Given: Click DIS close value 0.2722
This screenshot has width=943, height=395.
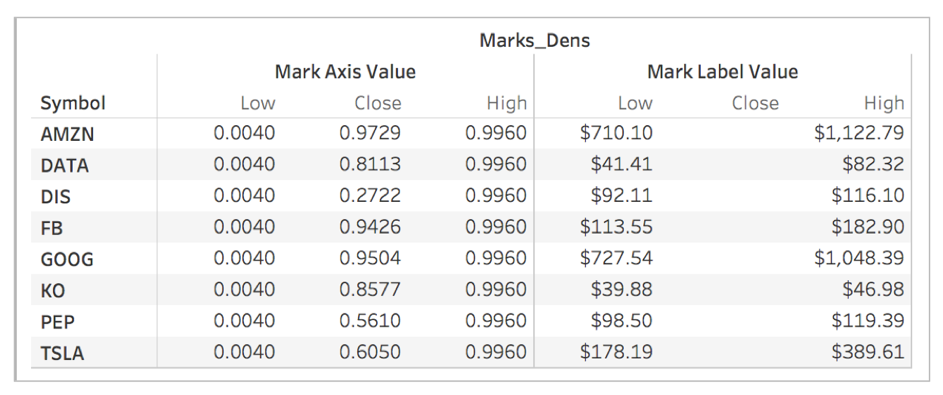Looking at the screenshot, I should (x=370, y=195).
